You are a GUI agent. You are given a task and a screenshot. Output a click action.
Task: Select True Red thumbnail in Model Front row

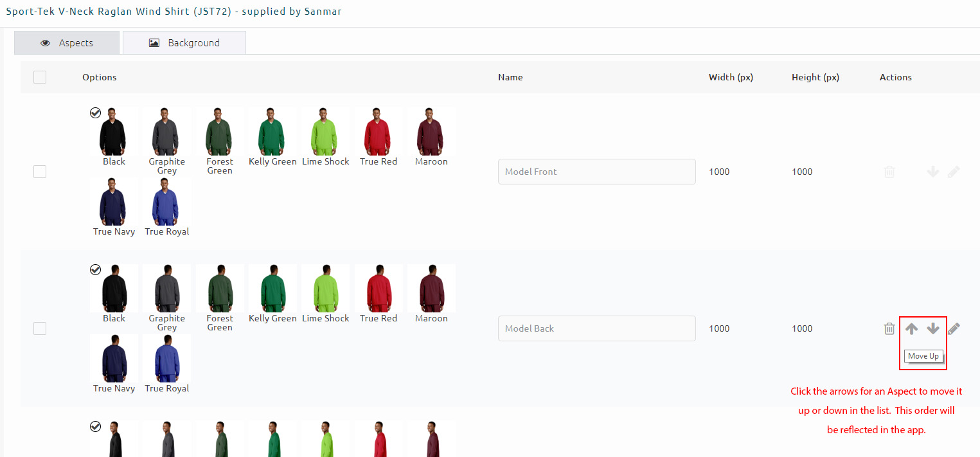(379, 132)
